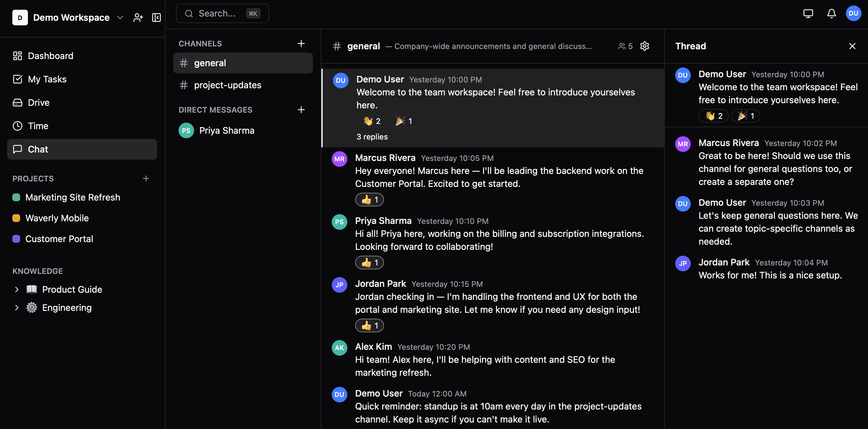Viewport: 868px width, 429px height.
Task: Open the notifications bell
Action: 831,14
